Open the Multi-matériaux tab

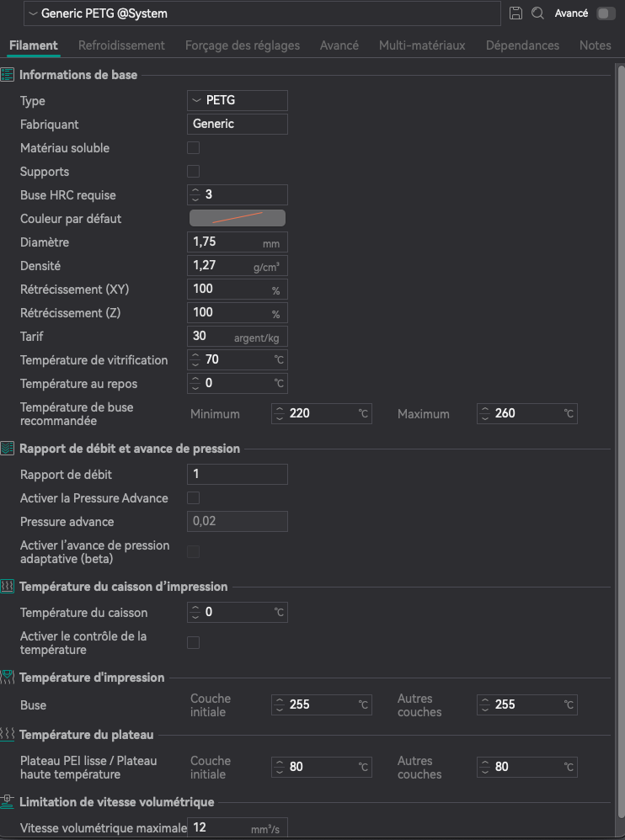(422, 45)
